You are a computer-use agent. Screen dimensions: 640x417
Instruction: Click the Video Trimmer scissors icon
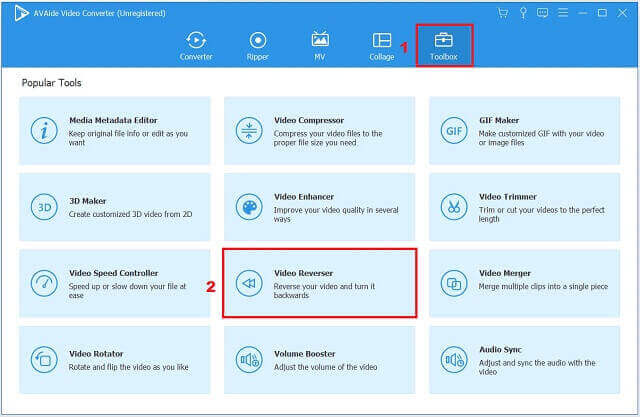coord(454,207)
